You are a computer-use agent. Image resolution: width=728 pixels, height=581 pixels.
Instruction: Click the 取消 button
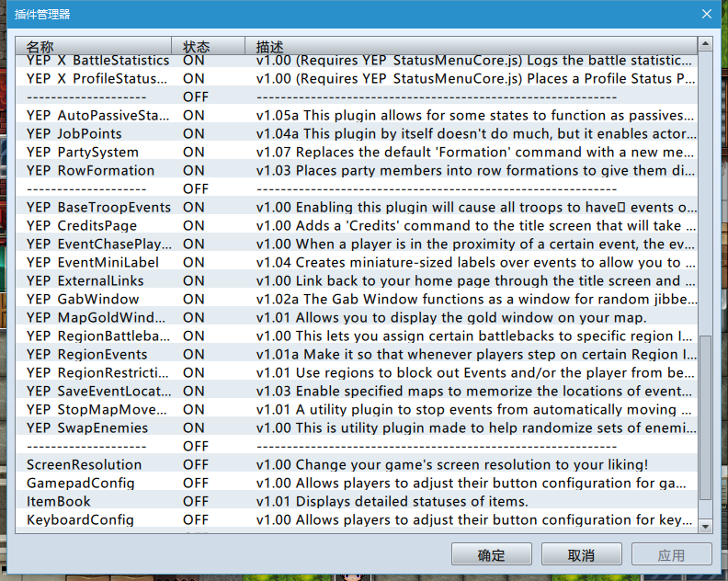click(581, 554)
